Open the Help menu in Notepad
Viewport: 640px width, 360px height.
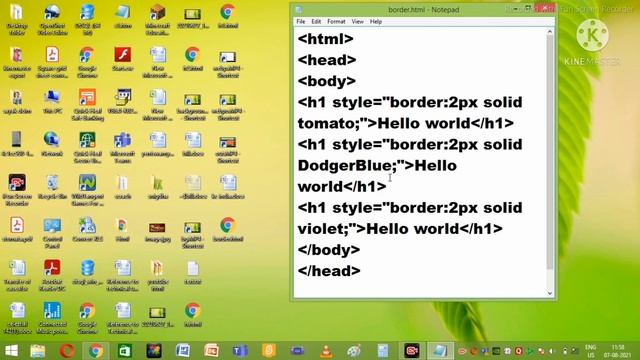(x=376, y=22)
